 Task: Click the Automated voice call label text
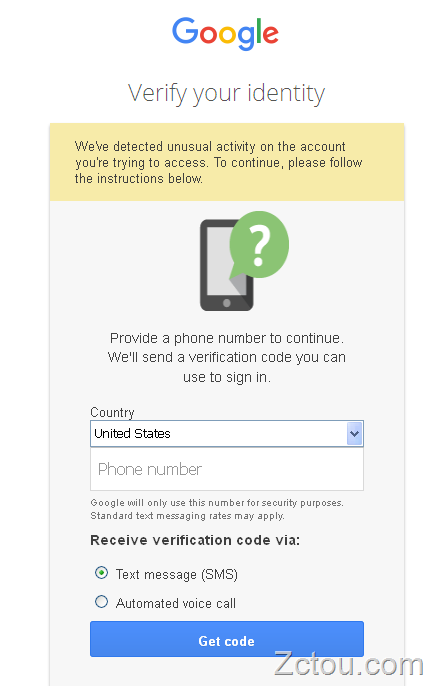click(176, 603)
